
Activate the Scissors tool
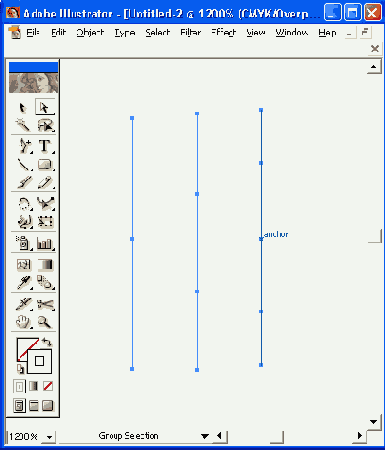(x=45, y=304)
